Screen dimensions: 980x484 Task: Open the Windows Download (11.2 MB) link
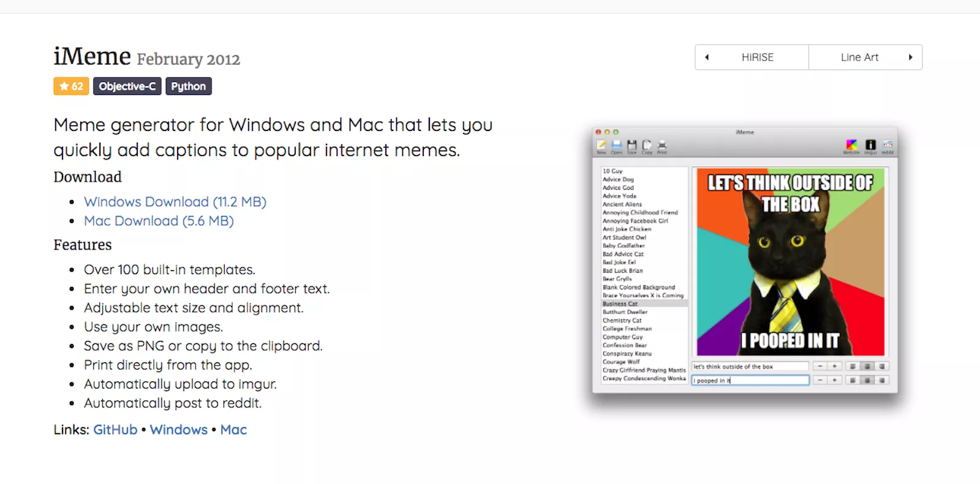[x=175, y=202]
